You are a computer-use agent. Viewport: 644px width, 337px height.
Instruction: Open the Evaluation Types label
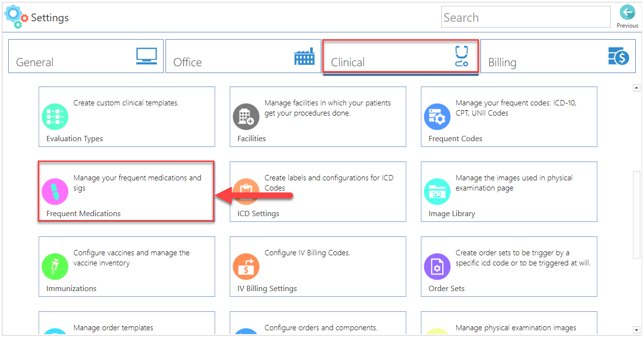[75, 139]
